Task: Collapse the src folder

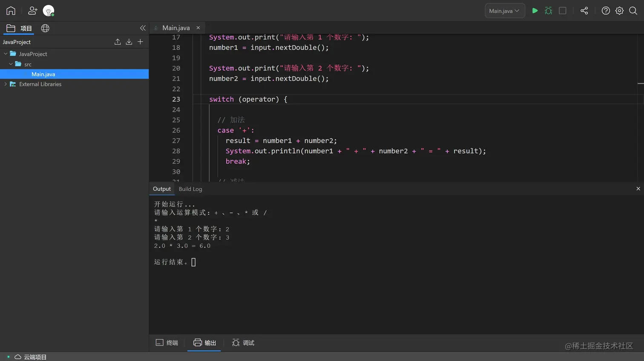Action: (11, 64)
